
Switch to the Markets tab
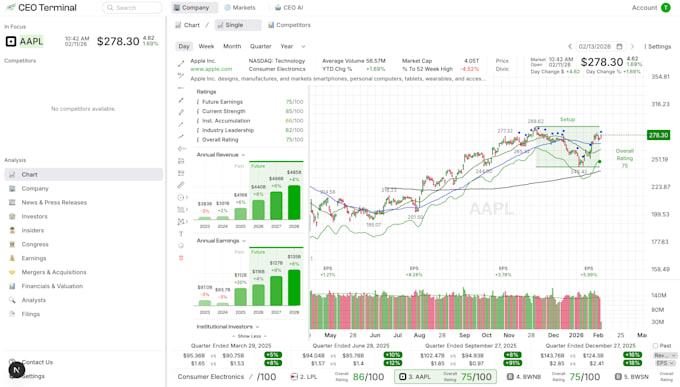click(240, 7)
